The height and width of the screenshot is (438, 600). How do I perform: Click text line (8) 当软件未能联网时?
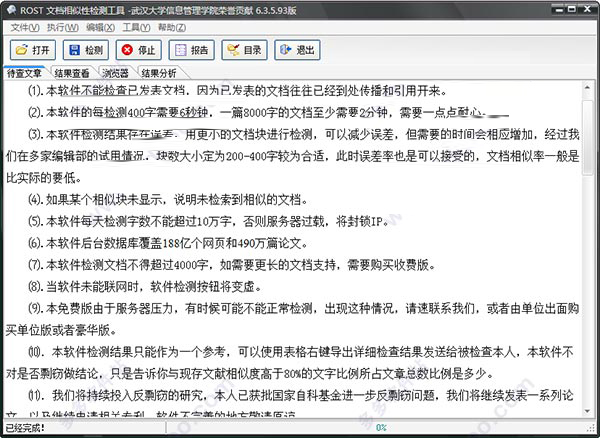145,287
